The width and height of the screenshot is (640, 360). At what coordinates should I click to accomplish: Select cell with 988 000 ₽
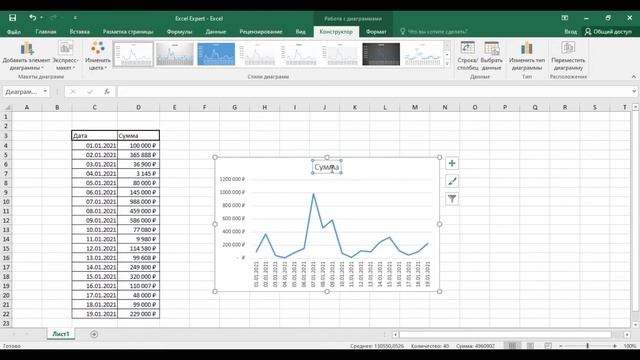(138, 202)
